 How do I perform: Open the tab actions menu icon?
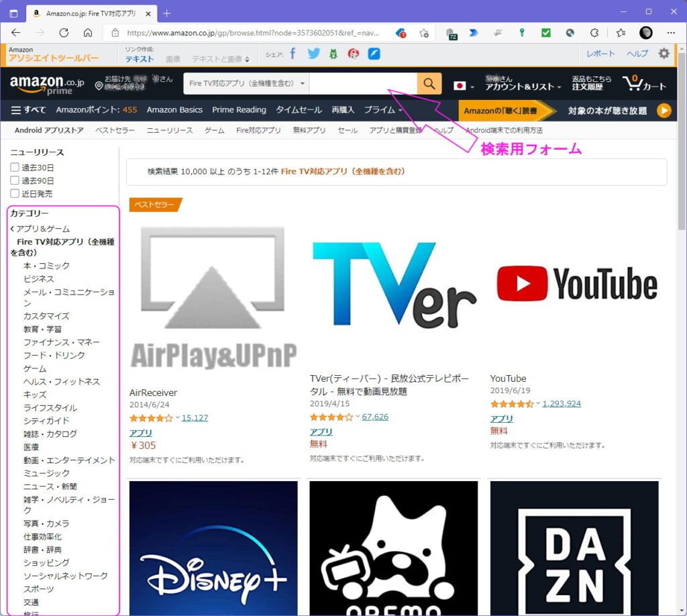[x=13, y=13]
